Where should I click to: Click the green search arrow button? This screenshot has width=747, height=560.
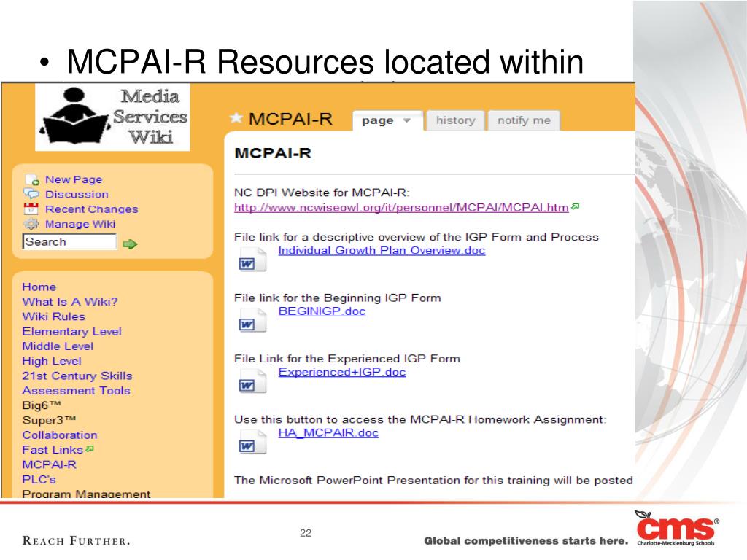coord(130,244)
